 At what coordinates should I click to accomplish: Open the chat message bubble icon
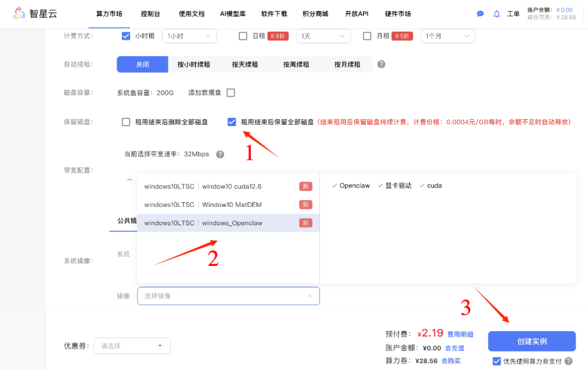coord(480,14)
